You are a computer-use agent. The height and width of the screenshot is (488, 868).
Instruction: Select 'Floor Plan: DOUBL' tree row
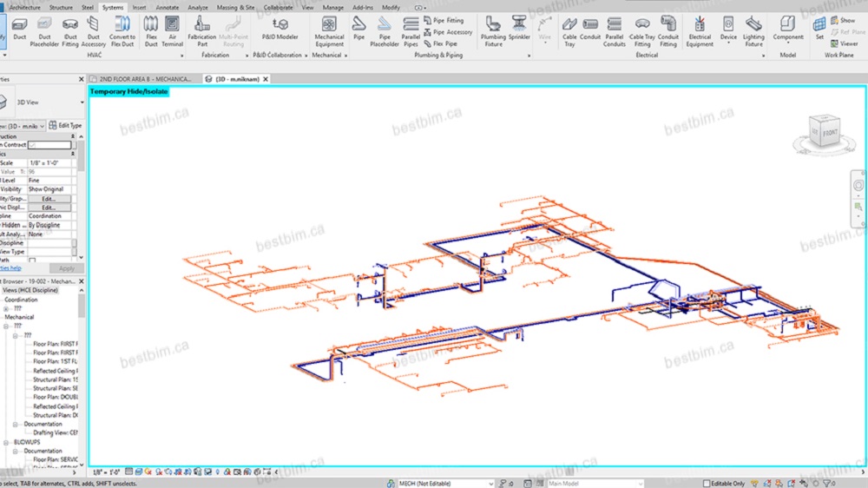tap(55, 397)
